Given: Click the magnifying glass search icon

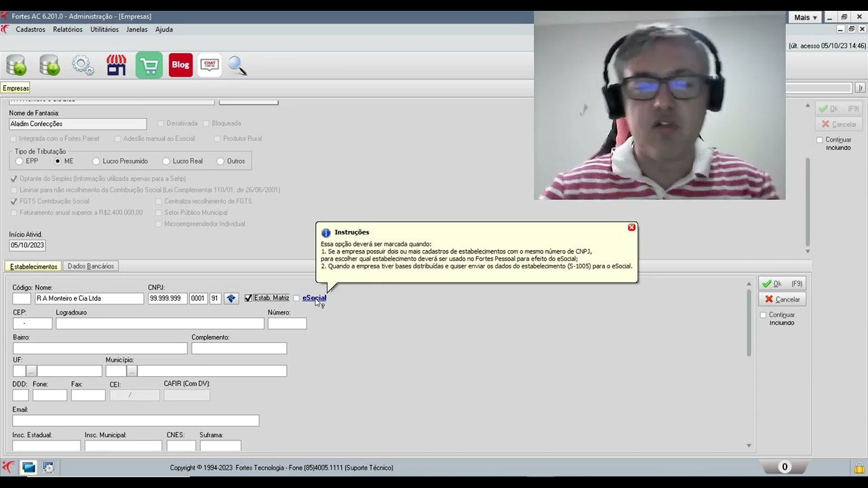Looking at the screenshot, I should (237, 65).
